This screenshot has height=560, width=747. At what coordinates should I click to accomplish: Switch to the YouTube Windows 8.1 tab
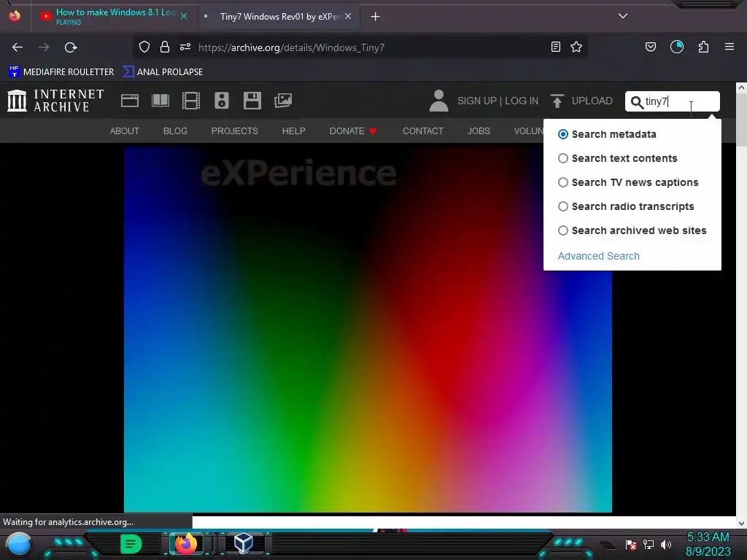pyautogui.click(x=113, y=16)
